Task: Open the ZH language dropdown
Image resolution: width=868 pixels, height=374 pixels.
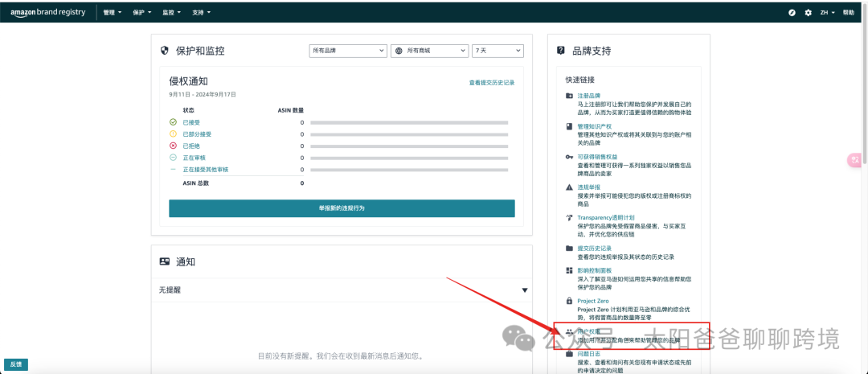Action: click(828, 12)
